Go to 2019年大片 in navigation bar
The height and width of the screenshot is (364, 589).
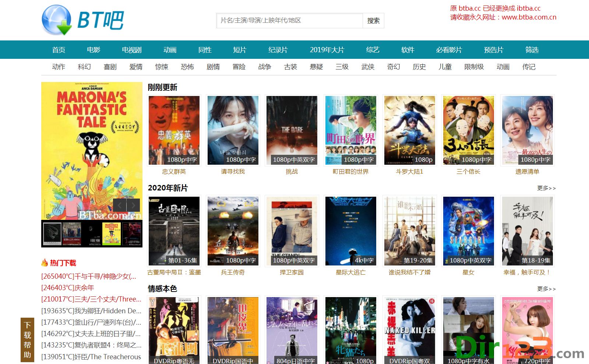tap(327, 50)
